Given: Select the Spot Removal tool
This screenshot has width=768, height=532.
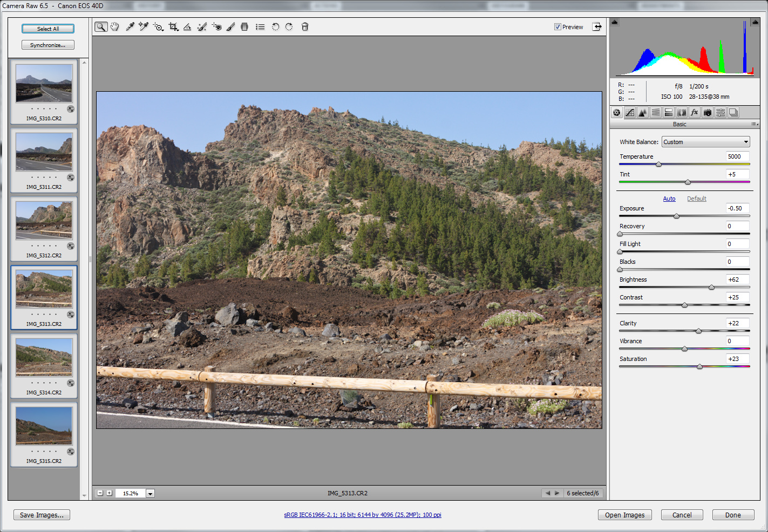Looking at the screenshot, I should click(x=202, y=27).
